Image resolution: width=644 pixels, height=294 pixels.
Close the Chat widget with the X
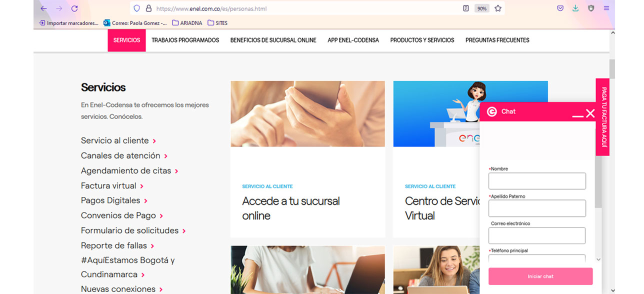click(x=590, y=113)
